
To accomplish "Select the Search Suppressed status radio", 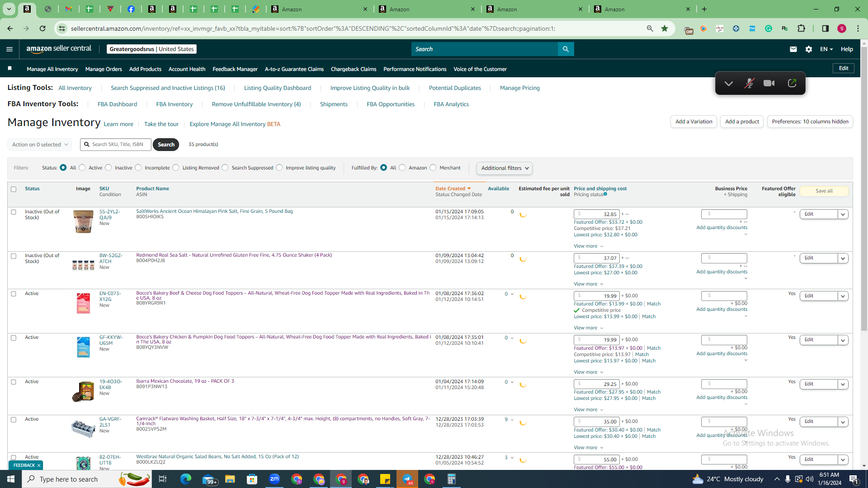I will (225, 168).
